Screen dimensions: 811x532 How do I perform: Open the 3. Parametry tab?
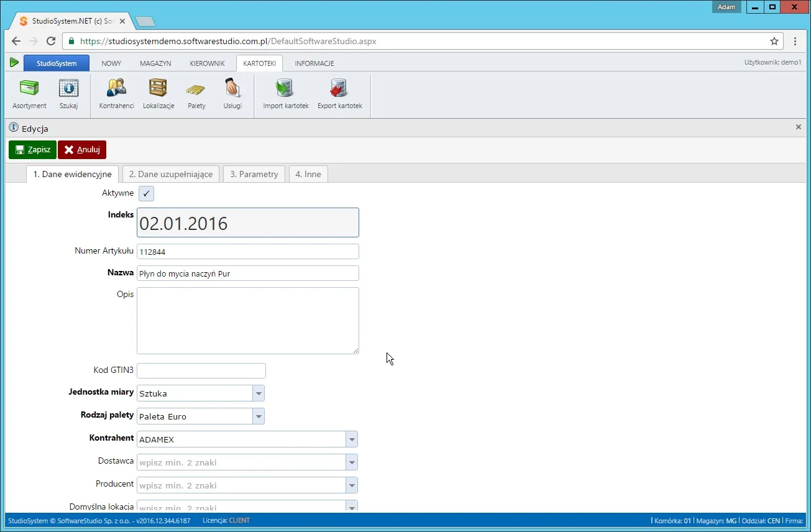point(254,174)
